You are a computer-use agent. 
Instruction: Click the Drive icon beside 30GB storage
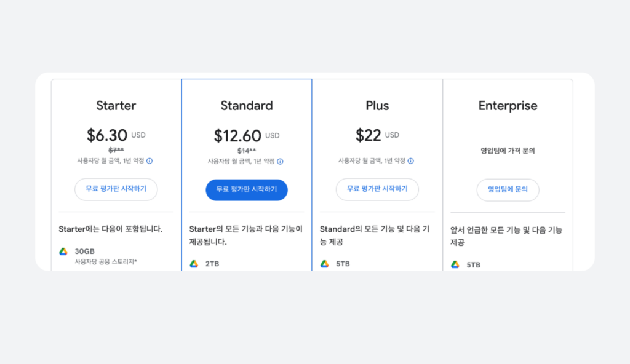coord(63,251)
